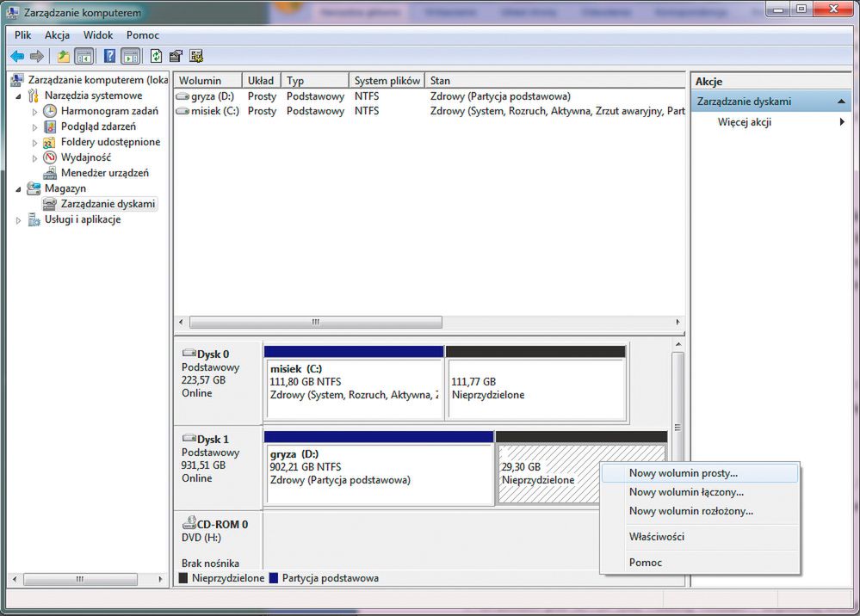Viewport: 860px width, 616px height.
Task: Expand the Harmonogram zadań node
Action: tap(34, 112)
